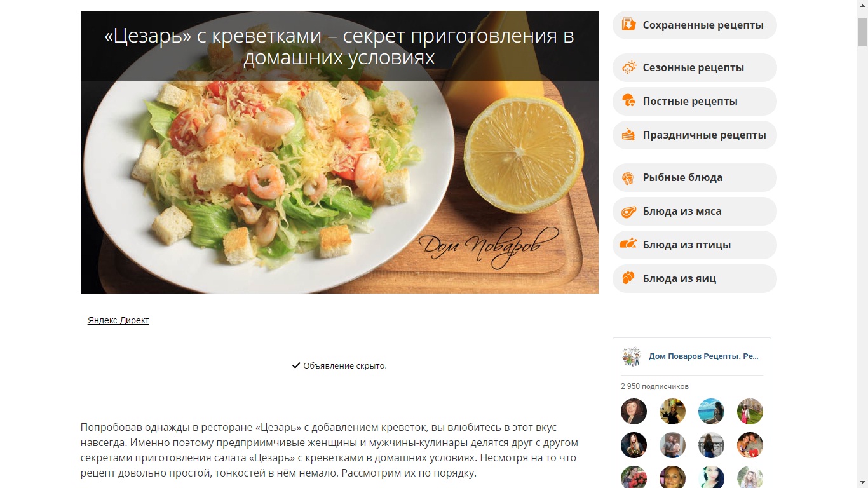
Task: Open Дом Поваров Рецепты group link
Action: click(x=703, y=356)
